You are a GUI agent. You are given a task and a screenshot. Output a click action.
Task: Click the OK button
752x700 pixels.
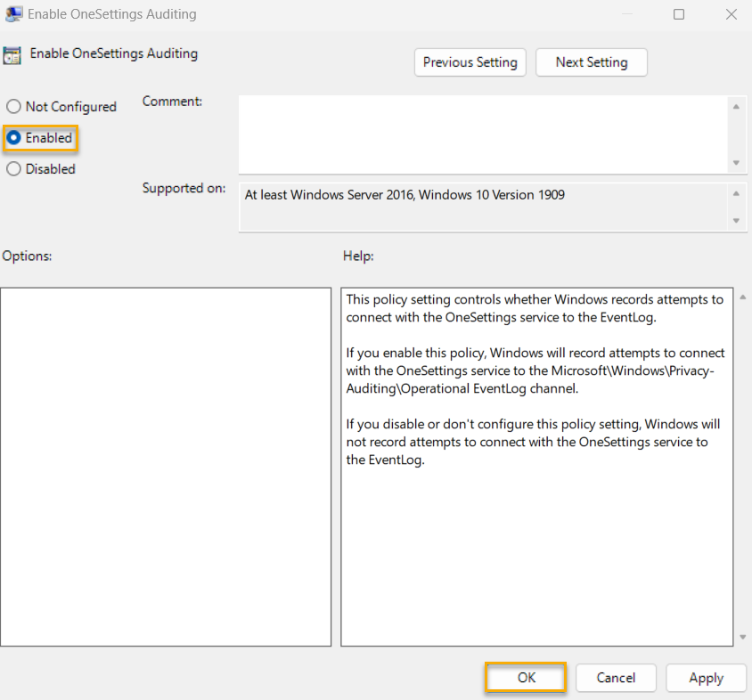click(x=525, y=678)
